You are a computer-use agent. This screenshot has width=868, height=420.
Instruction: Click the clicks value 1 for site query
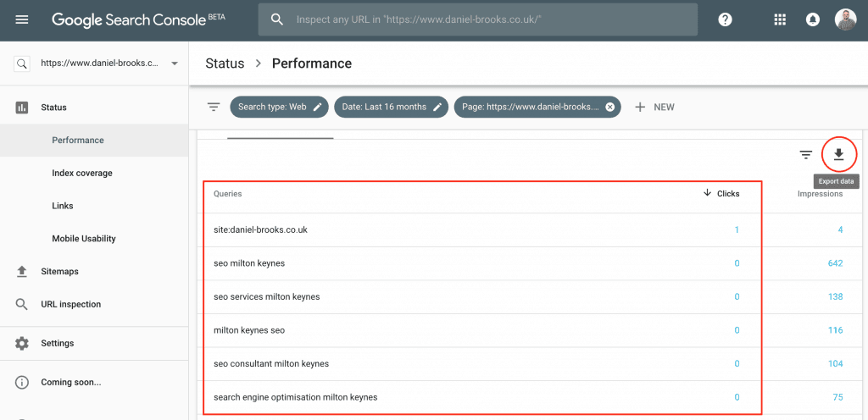(737, 229)
